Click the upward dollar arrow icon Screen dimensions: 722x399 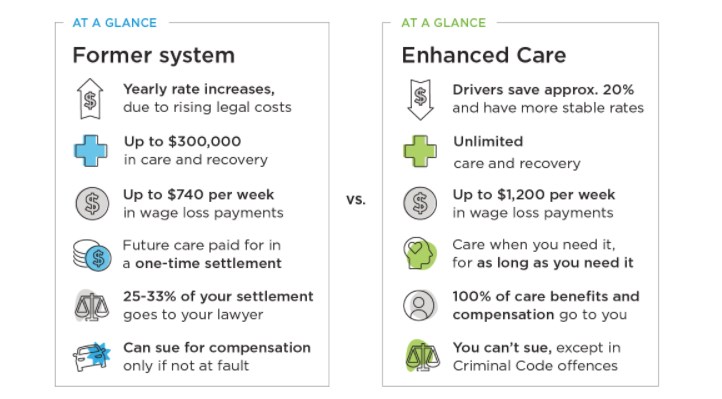pyautogui.click(x=90, y=99)
